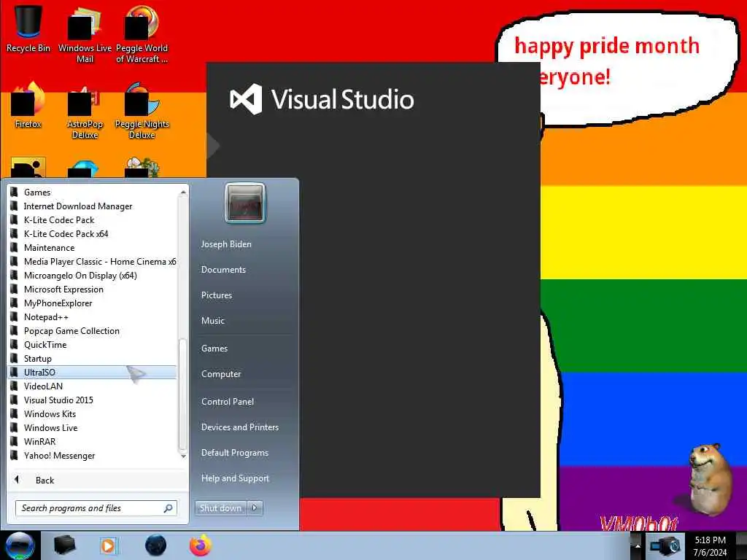Click the folder icon beside QuickTime
The image size is (747, 560).
point(15,344)
